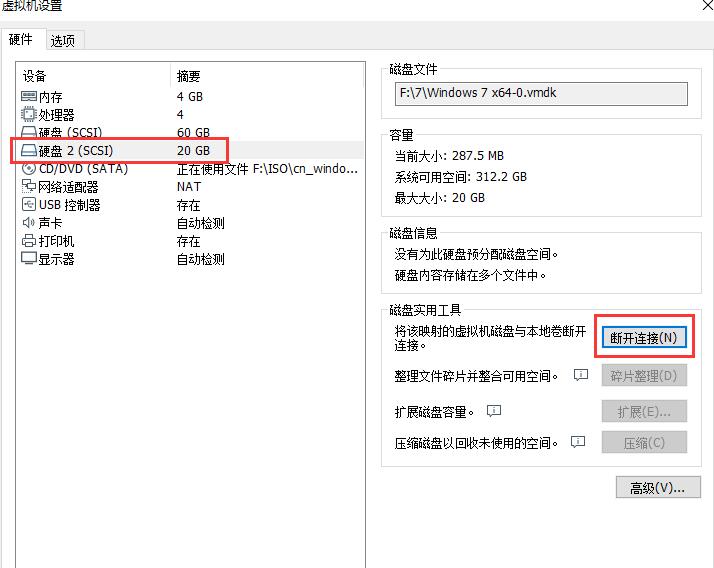The image size is (714, 568).
Task: Click the network adapter (网络适配器) icon
Action: coord(29,186)
